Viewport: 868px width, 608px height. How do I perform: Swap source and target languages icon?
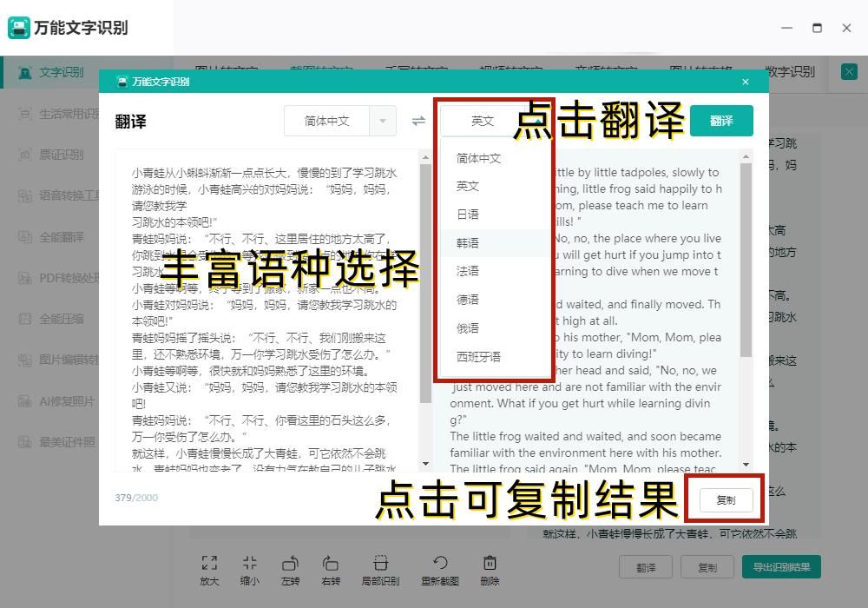(418, 121)
